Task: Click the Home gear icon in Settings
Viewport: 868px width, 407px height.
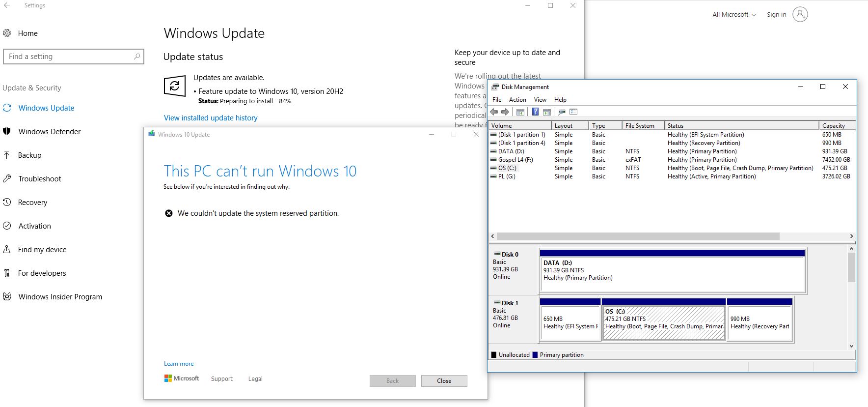Action: pos(7,33)
